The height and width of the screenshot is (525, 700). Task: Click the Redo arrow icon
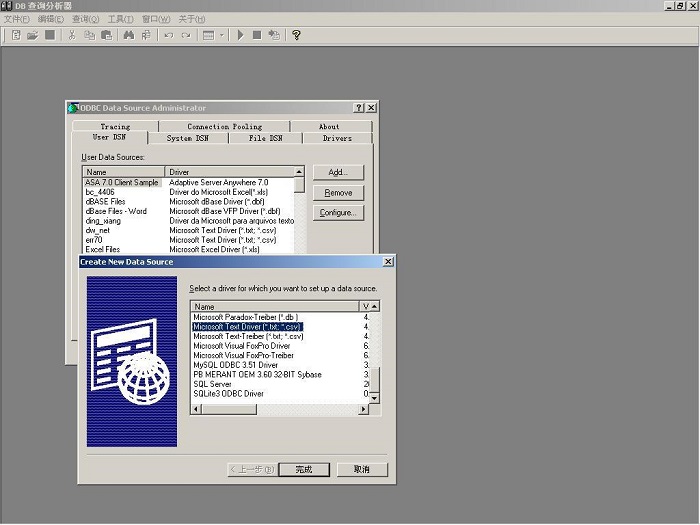coord(186,35)
